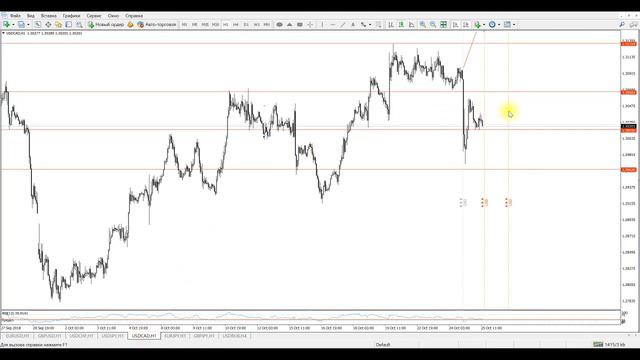Switch timeframe to D1
Viewport: 640px width, 360px height.
coord(246,24)
